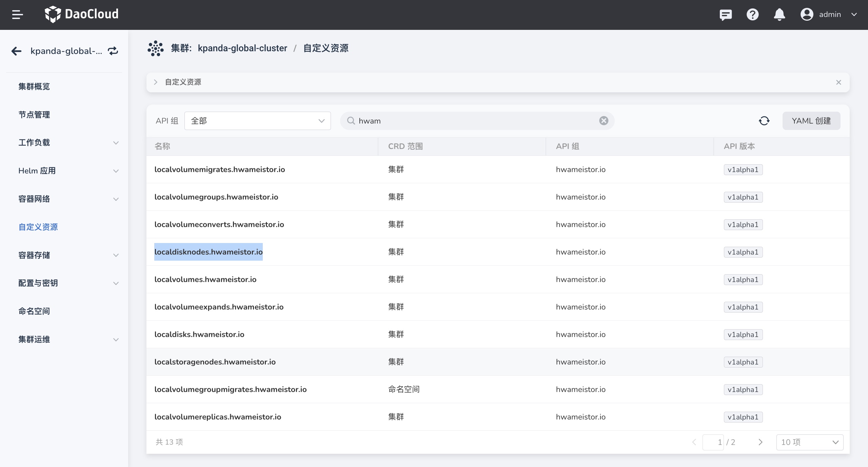Click the search magnifier icon
The height and width of the screenshot is (467, 868).
coord(351,121)
